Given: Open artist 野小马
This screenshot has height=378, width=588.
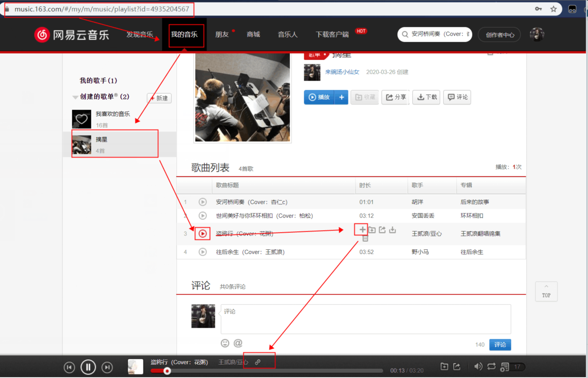Looking at the screenshot, I should tap(420, 252).
